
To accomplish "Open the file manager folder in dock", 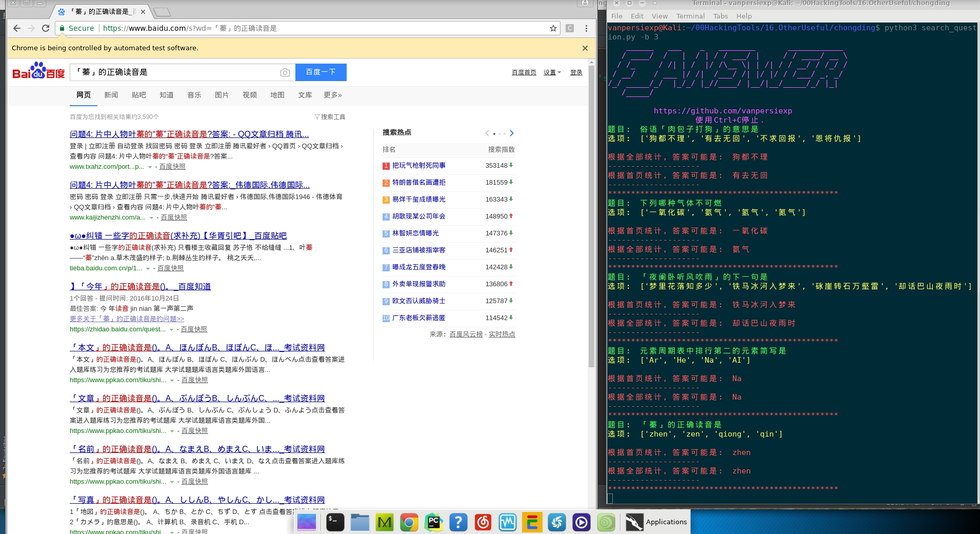I will pos(360,522).
